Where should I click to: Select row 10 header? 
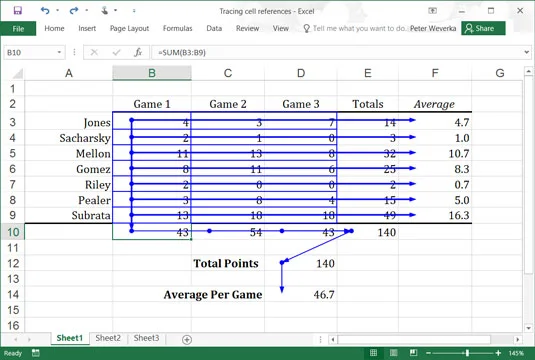[13, 232]
